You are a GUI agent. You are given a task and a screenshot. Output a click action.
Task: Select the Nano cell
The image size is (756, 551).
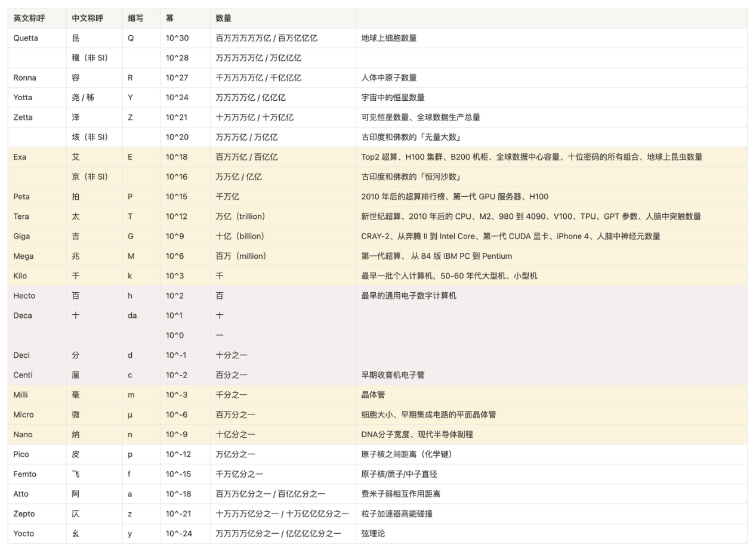point(37,434)
